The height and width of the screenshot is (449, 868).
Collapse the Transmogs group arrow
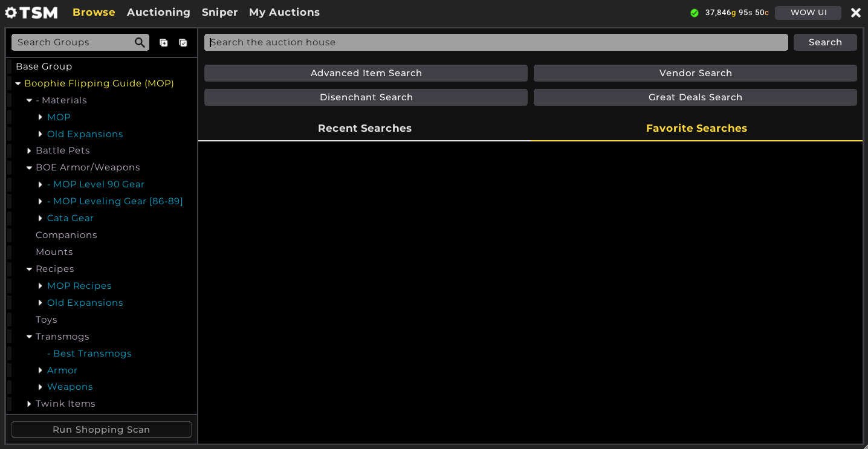coord(29,337)
